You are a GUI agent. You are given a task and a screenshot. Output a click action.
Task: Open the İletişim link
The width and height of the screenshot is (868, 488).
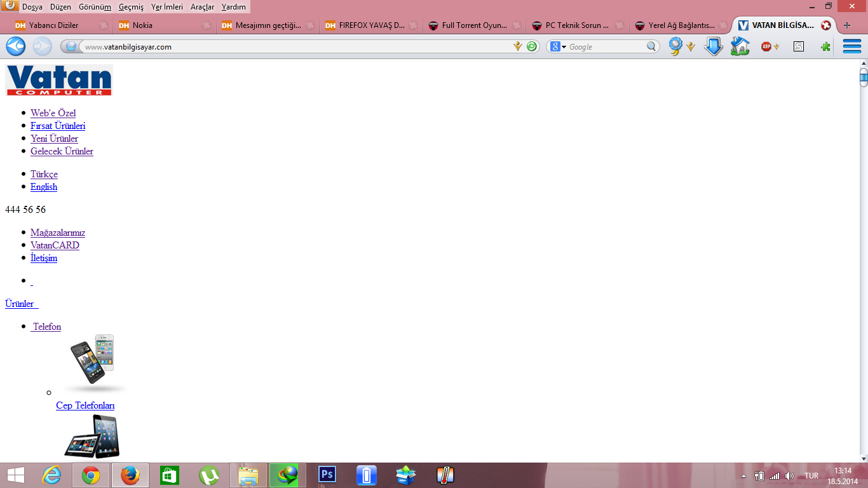click(44, 258)
